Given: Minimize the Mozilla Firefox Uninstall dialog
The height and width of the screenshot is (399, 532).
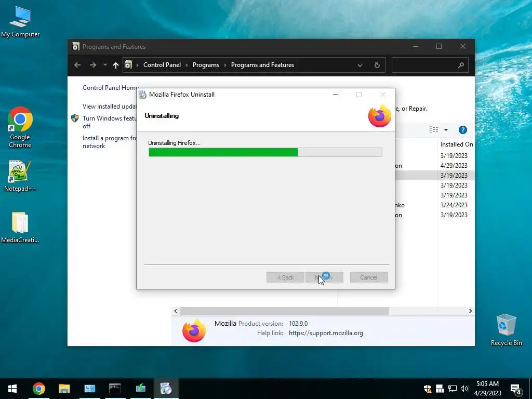Looking at the screenshot, I should click(336, 95).
